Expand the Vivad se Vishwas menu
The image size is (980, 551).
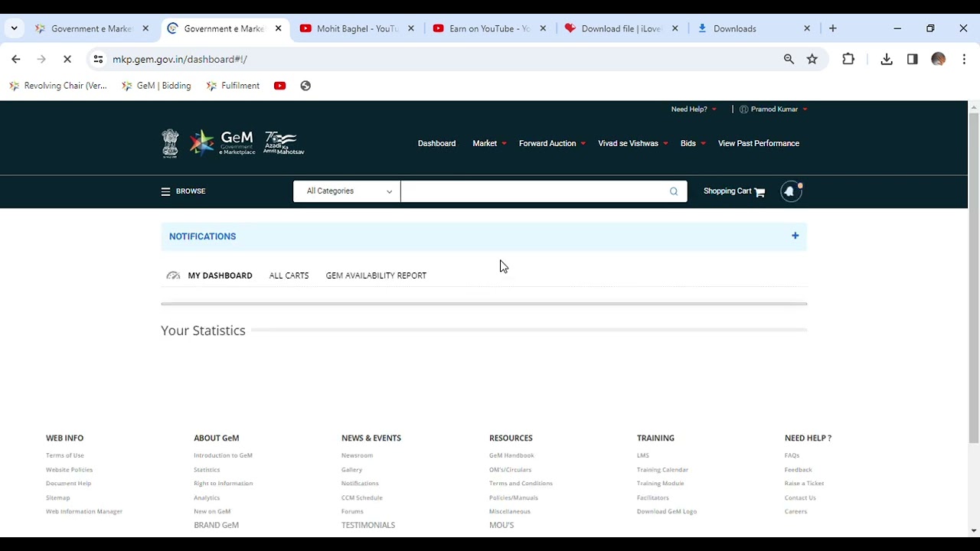coord(633,143)
